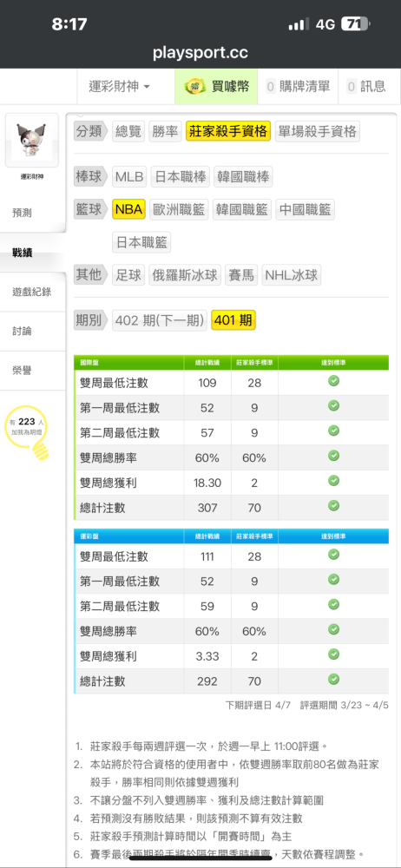This screenshot has width=401, height=868.
Task: Switch to 402 期(下一期) period
Action: click(x=160, y=320)
